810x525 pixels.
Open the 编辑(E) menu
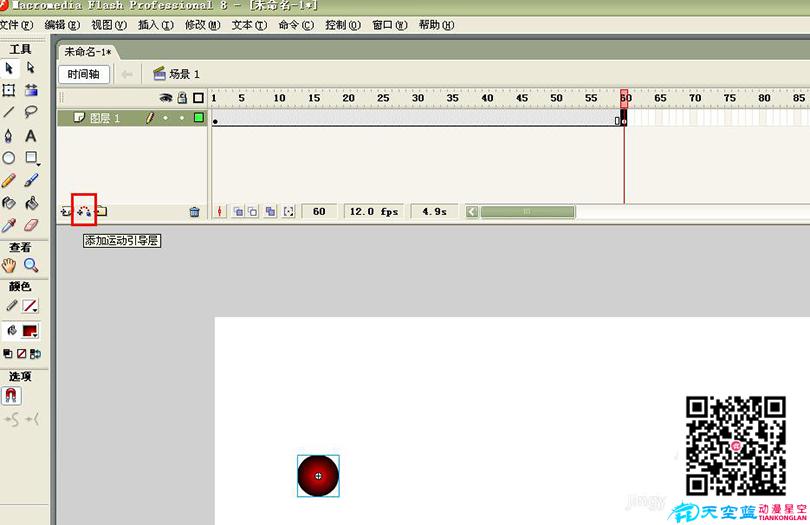click(x=63, y=25)
